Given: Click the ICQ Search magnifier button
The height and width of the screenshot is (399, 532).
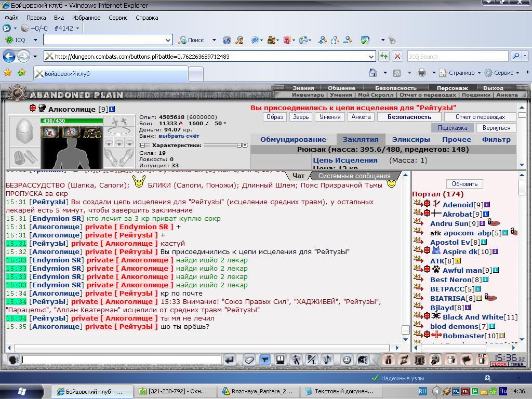Looking at the screenshot, I should pos(516,56).
